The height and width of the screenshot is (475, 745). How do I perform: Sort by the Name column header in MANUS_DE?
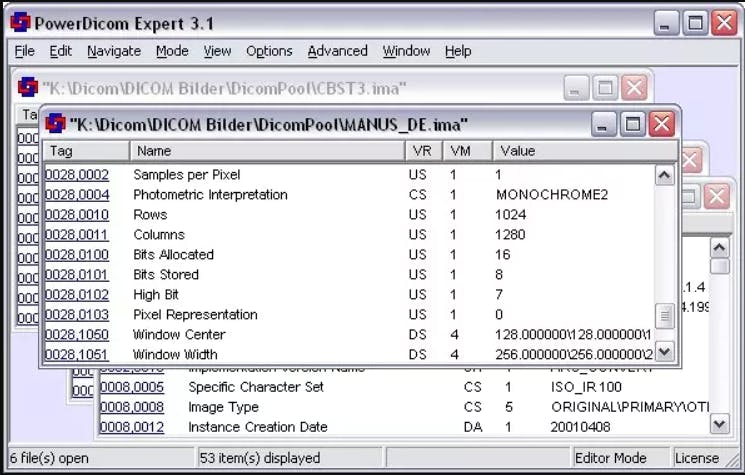(x=267, y=151)
